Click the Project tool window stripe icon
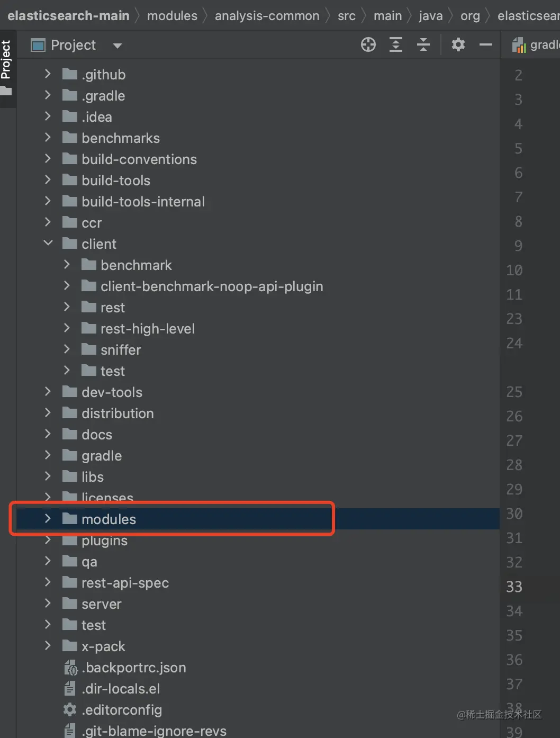 coord(7,64)
